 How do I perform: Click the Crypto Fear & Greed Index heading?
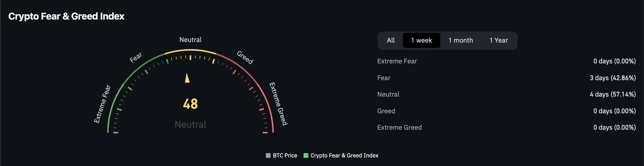click(x=66, y=16)
